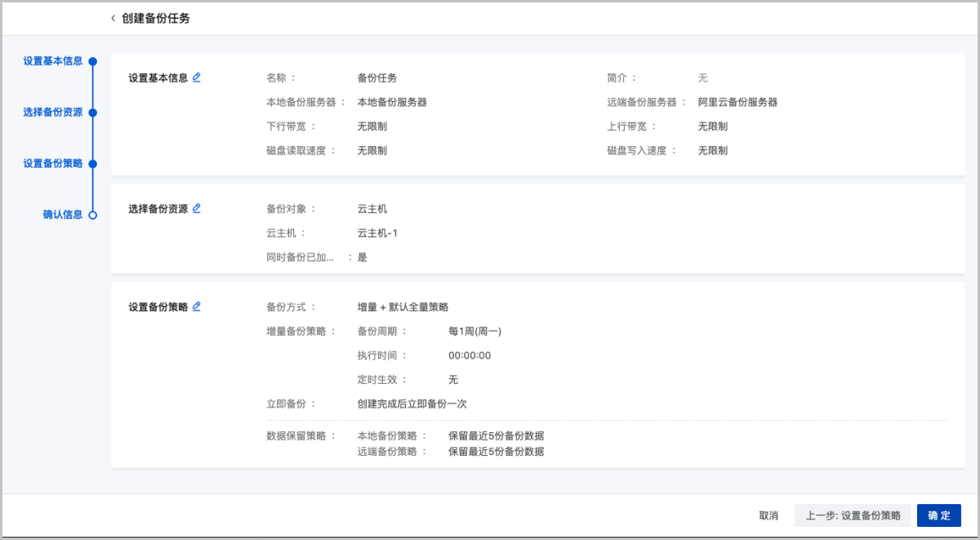The width and height of the screenshot is (980, 540).
Task: Click the filled step dot for 选择备份资源
Action: pos(92,113)
